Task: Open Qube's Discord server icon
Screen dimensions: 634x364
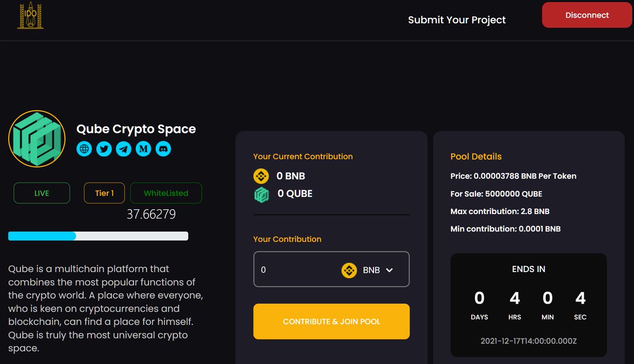Action: [x=163, y=149]
